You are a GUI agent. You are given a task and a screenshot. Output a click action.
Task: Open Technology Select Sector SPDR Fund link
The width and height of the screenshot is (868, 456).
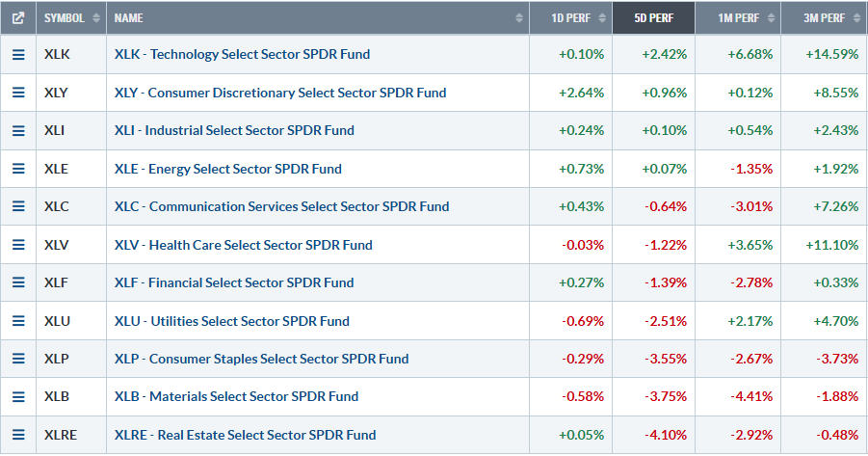point(241,55)
